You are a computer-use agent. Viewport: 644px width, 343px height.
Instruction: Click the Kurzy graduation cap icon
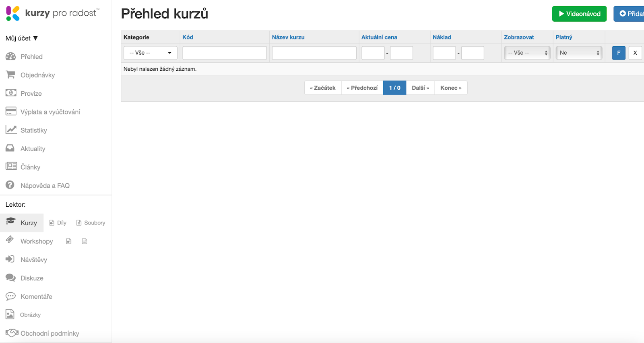click(x=10, y=221)
